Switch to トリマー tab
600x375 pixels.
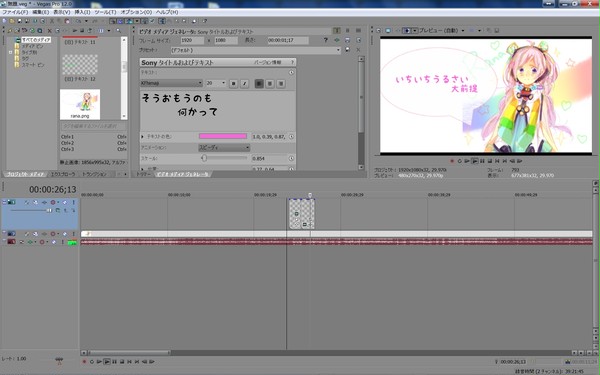pos(143,174)
